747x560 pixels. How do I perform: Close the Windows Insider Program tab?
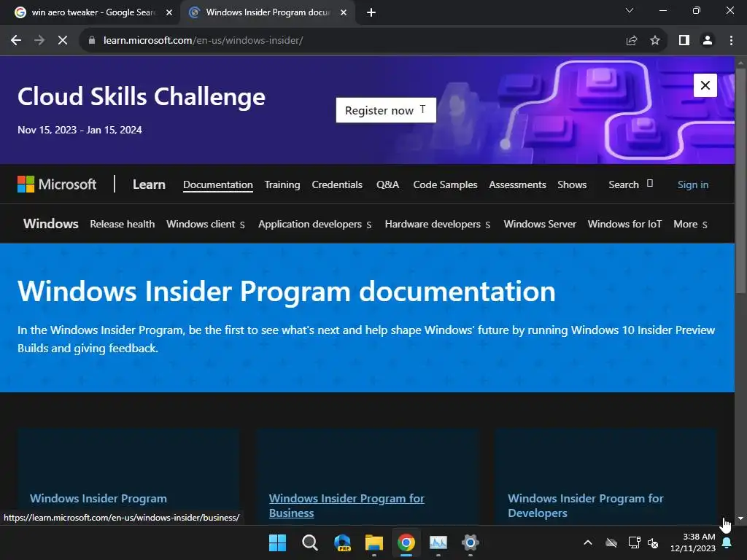click(x=344, y=12)
